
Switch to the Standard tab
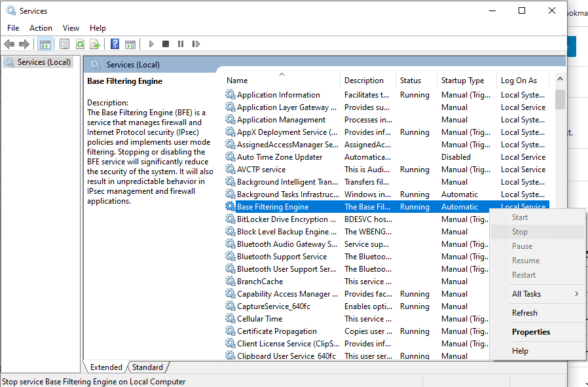147,367
